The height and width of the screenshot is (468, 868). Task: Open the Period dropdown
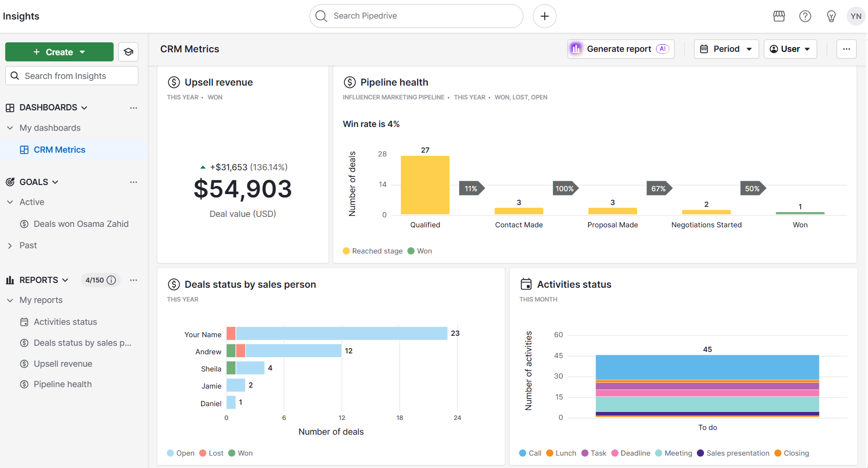click(726, 49)
